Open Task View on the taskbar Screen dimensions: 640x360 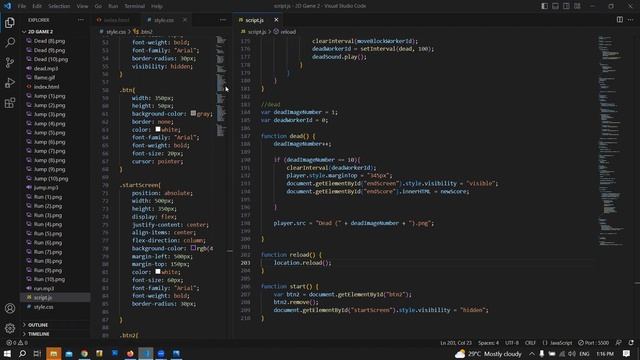click(x=37, y=353)
